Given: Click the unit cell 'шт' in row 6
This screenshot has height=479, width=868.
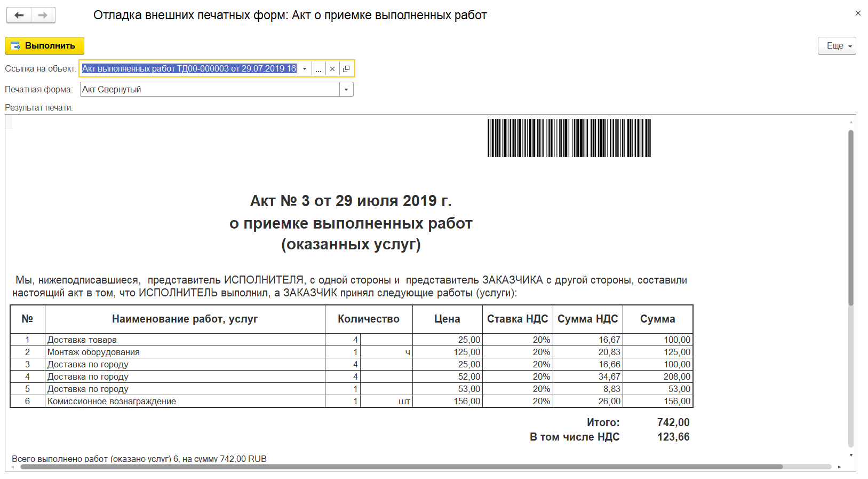Looking at the screenshot, I should click(x=386, y=401).
